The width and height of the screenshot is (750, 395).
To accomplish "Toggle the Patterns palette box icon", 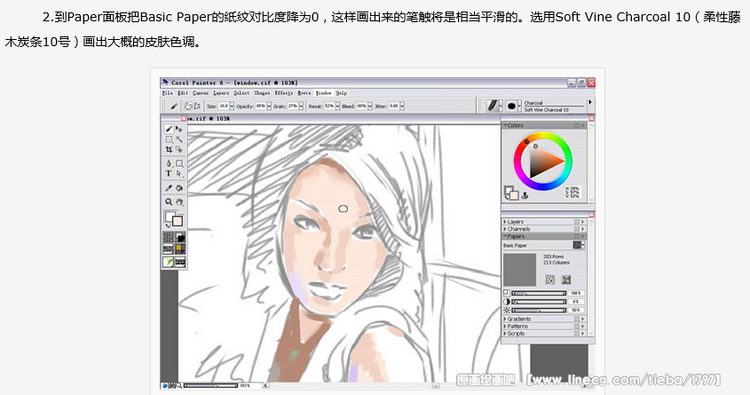I will tap(577, 326).
